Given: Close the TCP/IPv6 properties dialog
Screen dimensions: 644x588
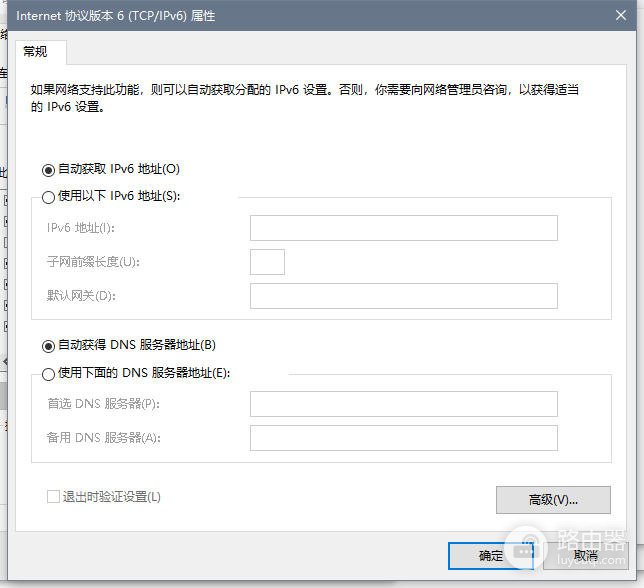Looking at the screenshot, I should click(x=621, y=16).
